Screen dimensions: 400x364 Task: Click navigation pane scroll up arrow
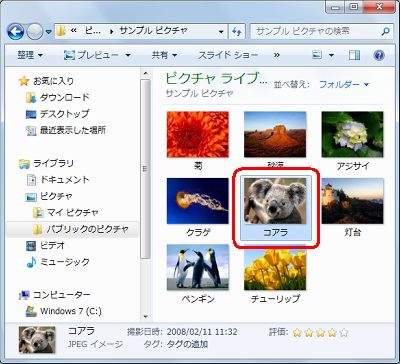tap(145, 73)
